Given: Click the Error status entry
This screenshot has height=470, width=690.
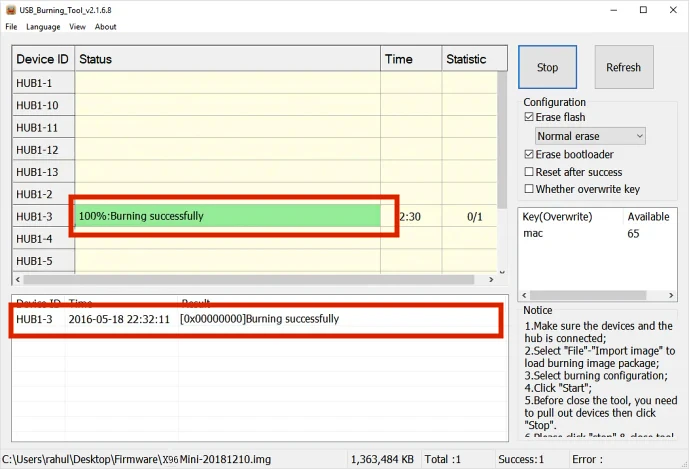Looking at the screenshot, I should click(587, 459).
